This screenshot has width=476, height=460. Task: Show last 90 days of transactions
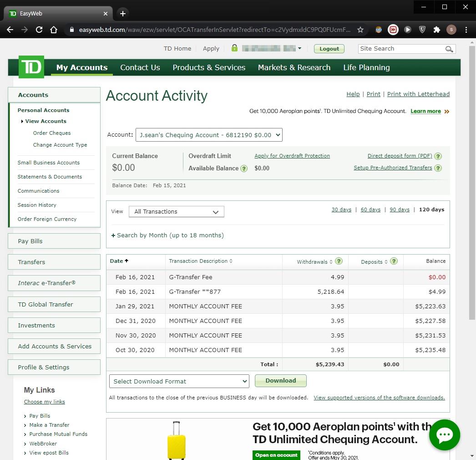click(x=400, y=210)
